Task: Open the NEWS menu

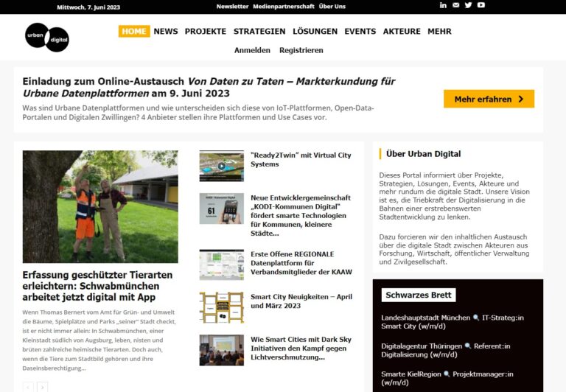Action: [166, 32]
